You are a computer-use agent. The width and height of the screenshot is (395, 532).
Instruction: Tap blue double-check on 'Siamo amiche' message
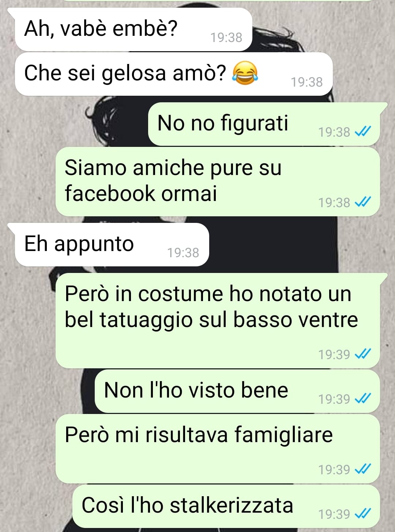pos(363,202)
